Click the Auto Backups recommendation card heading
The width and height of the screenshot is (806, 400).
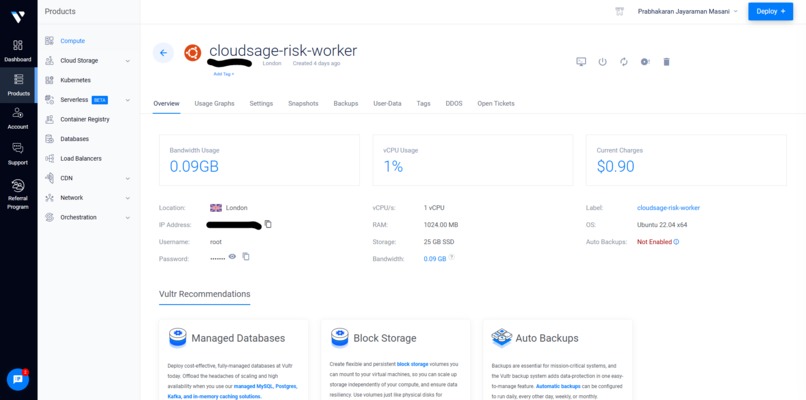click(x=547, y=338)
